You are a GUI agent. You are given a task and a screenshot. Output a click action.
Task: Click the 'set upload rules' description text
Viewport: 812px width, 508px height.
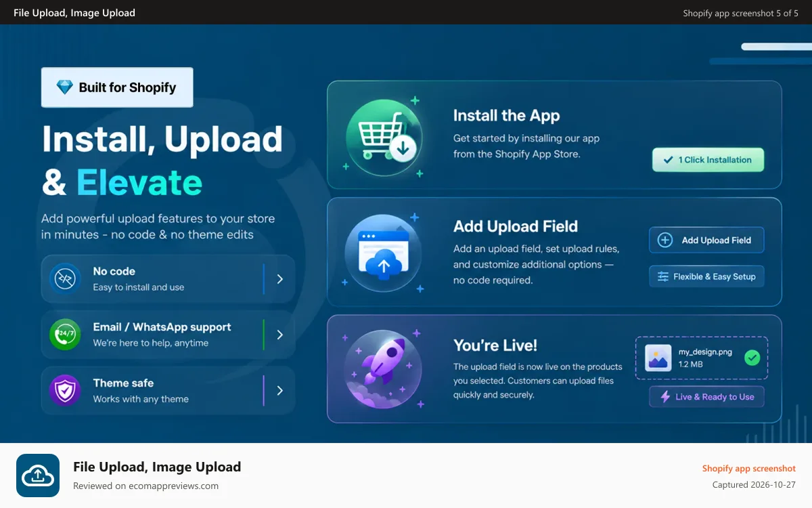[536, 264]
